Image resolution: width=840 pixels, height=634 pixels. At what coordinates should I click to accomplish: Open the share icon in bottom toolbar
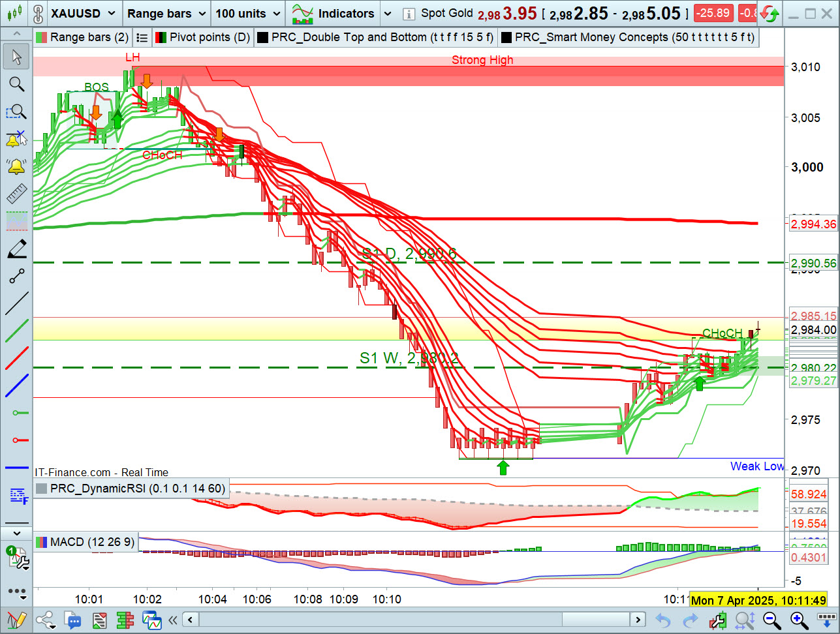[45, 620]
